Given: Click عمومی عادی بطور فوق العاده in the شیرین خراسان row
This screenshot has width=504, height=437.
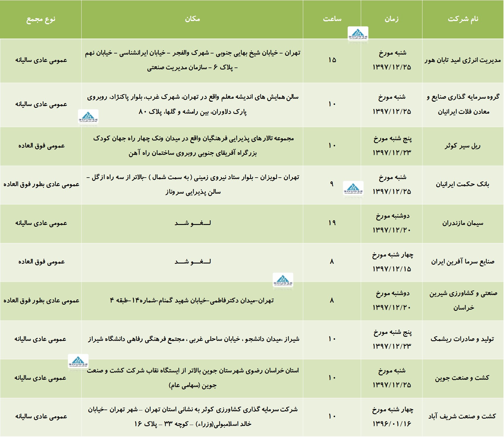Looking at the screenshot, I should 41,301.
